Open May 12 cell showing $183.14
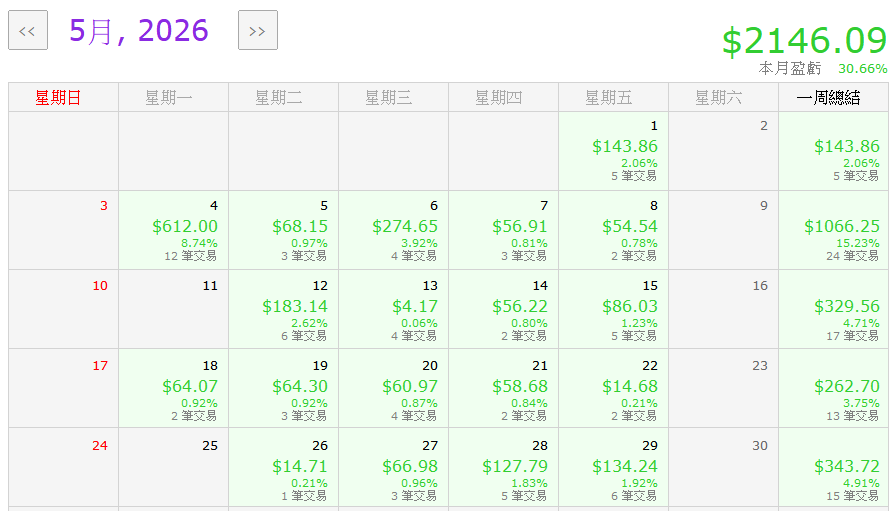Screen dimensions: 896x511 click(283, 310)
